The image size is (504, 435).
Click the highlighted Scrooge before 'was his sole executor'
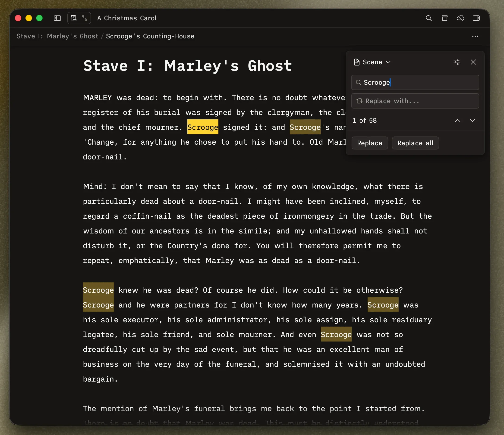tap(383, 305)
